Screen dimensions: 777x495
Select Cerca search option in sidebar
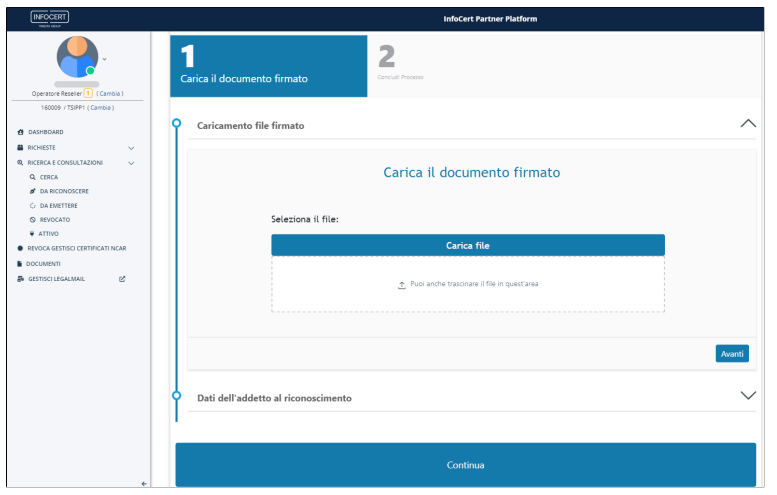(48, 176)
